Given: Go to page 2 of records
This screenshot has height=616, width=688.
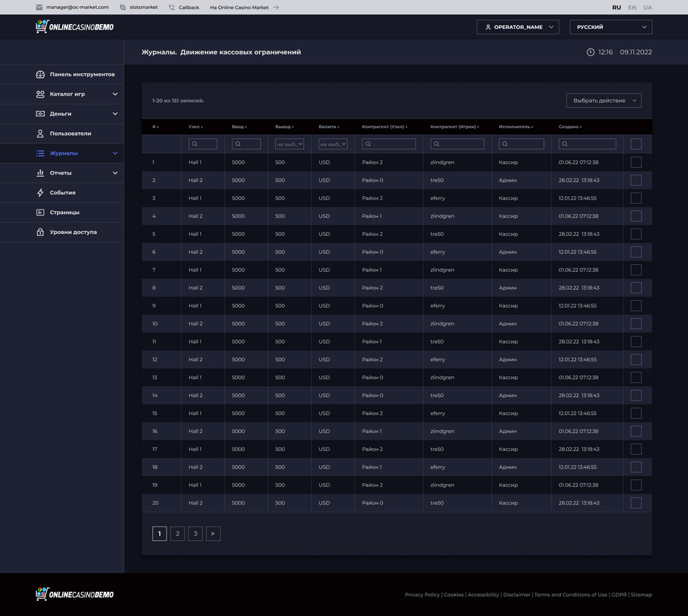Looking at the screenshot, I should pyautogui.click(x=178, y=533).
